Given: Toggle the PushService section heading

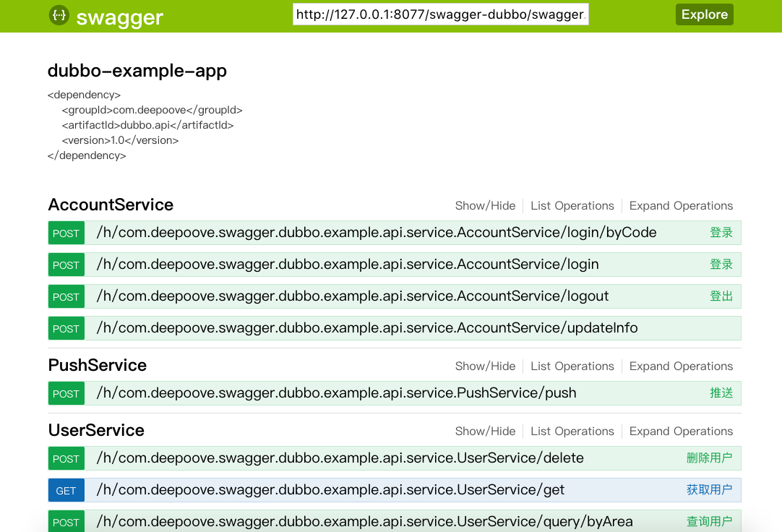Looking at the screenshot, I should (x=98, y=366).
